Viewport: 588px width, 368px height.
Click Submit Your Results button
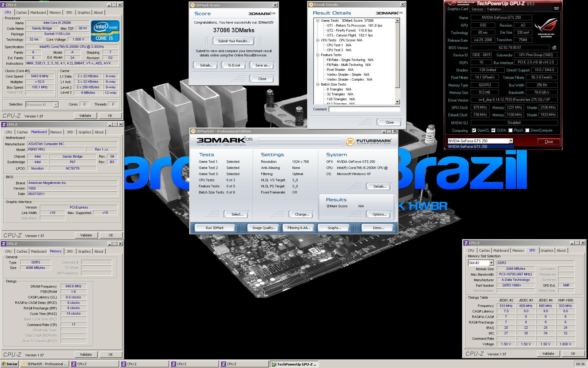[234, 41]
